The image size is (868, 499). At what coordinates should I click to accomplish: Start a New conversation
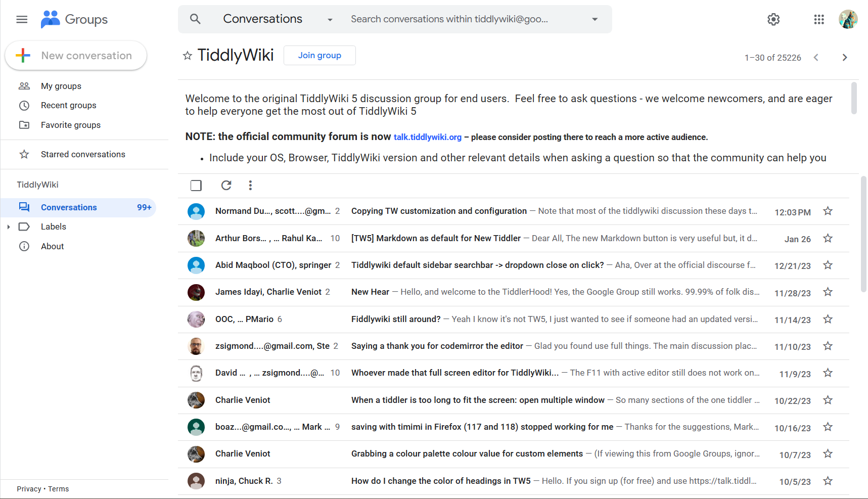pyautogui.click(x=76, y=56)
